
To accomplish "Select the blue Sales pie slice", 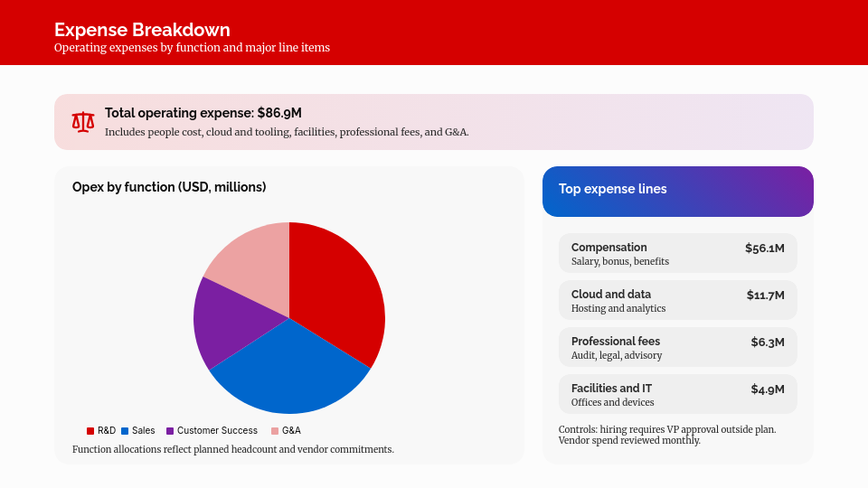I will [x=289, y=371].
